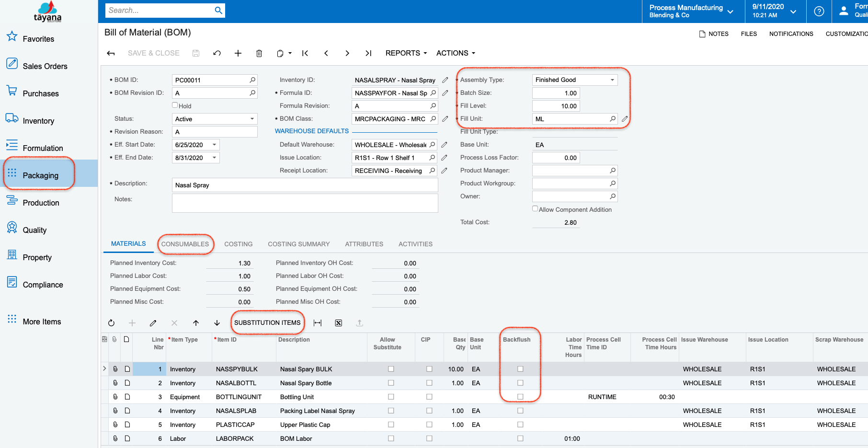Check Allow Component Addition
The height and width of the screenshot is (448, 868).
pyautogui.click(x=535, y=208)
